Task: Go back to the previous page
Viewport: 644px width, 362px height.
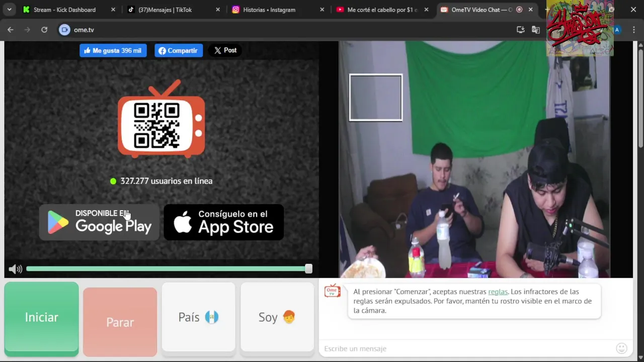Action: coord(11,30)
